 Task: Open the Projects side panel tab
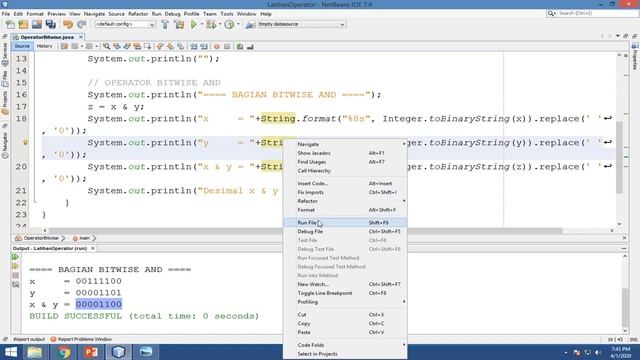5,102
